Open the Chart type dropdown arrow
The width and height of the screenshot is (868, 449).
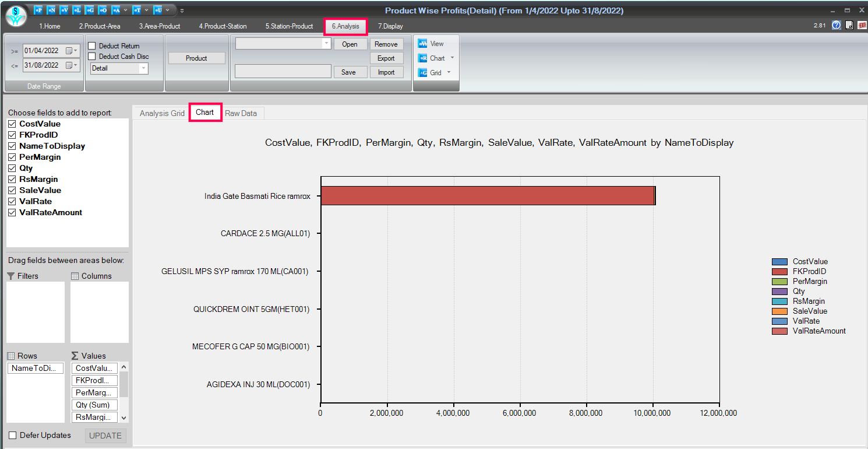click(x=453, y=58)
